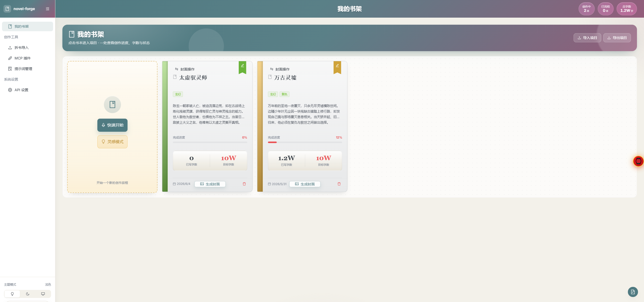Open 封面操作 on 万古灵墟 card
Viewport: 644px width, 302px height.
pos(280,69)
